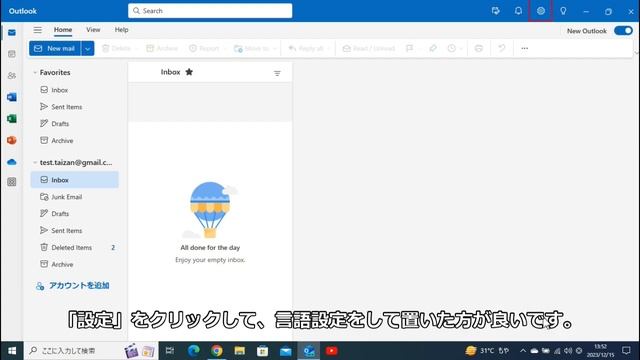Launch PowerPoint from the left rail
Viewport: 640px width, 360px height.
point(12,140)
